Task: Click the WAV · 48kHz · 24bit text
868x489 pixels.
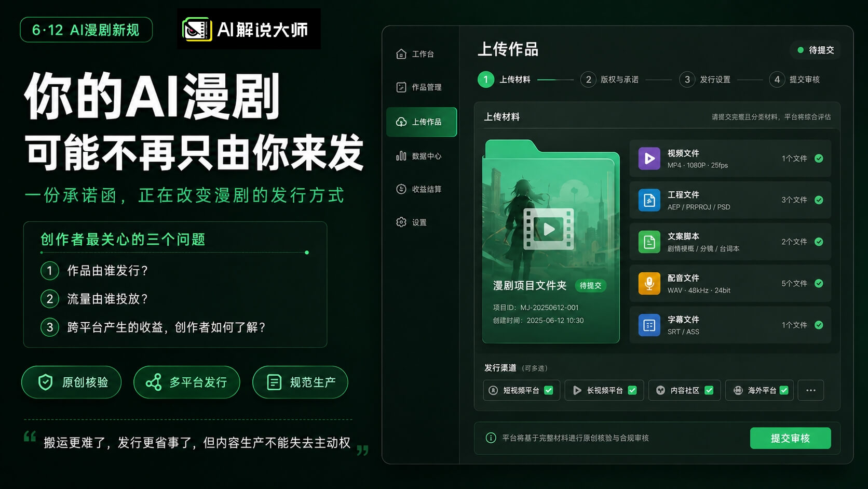Action: 699,290
